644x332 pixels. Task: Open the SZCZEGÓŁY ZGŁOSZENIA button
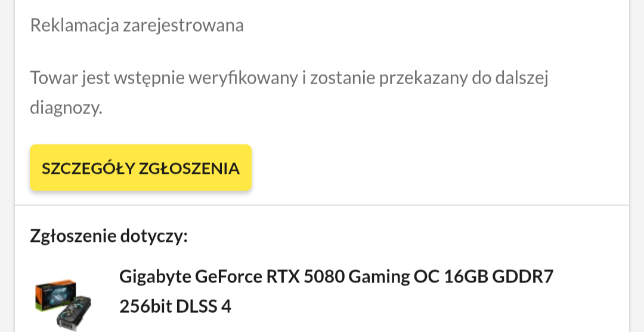pyautogui.click(x=141, y=168)
